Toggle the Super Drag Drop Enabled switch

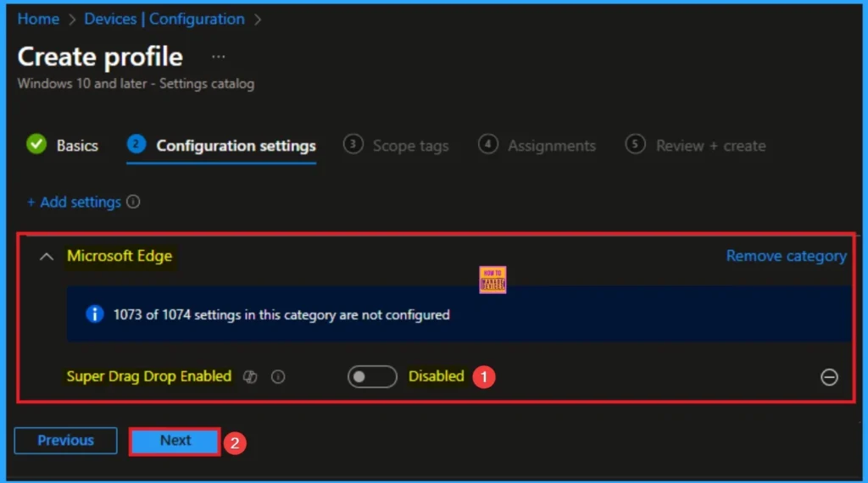pos(372,377)
